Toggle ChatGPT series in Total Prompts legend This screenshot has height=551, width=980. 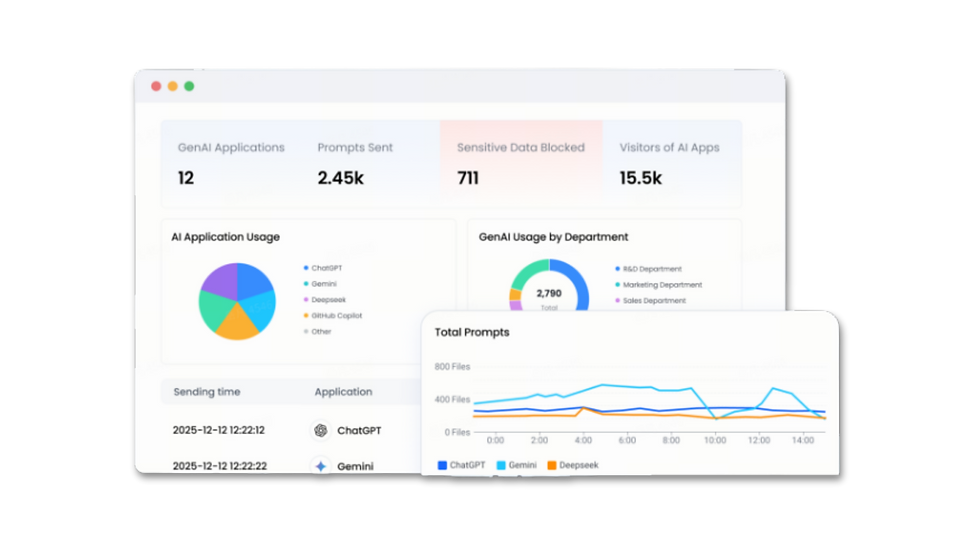pos(461,465)
